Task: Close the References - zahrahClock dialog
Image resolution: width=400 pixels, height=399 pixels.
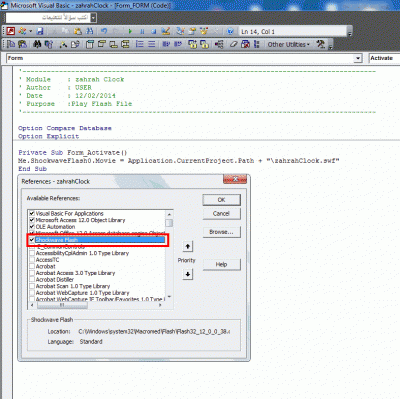Action: 235,179
